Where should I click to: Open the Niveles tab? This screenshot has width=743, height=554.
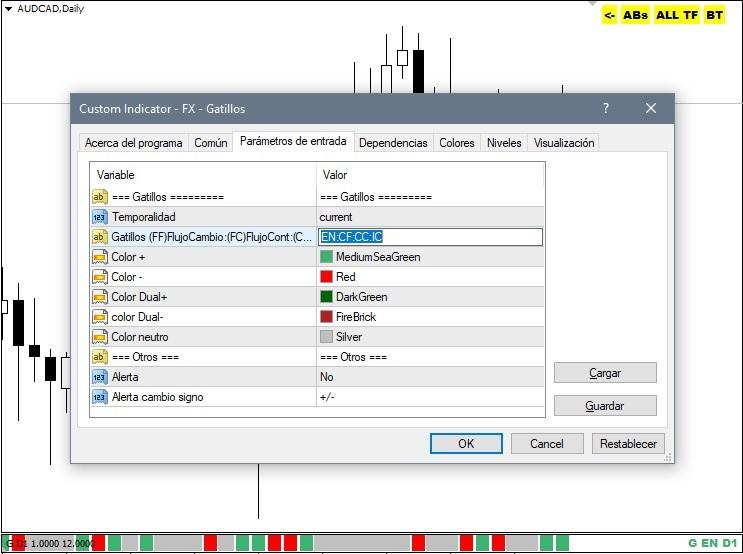[504, 143]
